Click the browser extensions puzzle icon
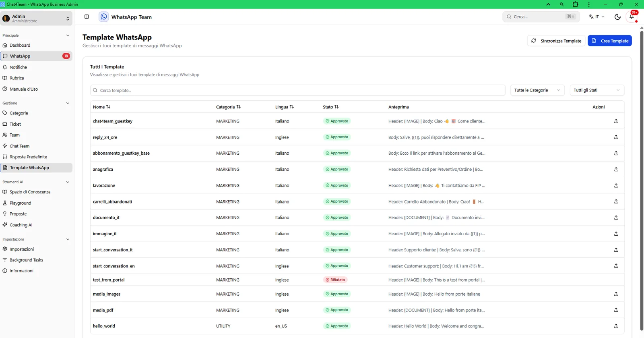The image size is (644, 338). coord(575,4)
